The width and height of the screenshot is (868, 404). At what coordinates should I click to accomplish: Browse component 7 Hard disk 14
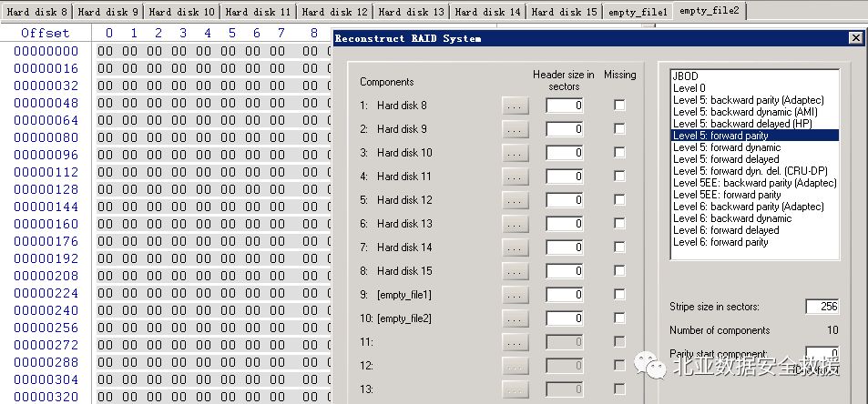[x=515, y=247]
